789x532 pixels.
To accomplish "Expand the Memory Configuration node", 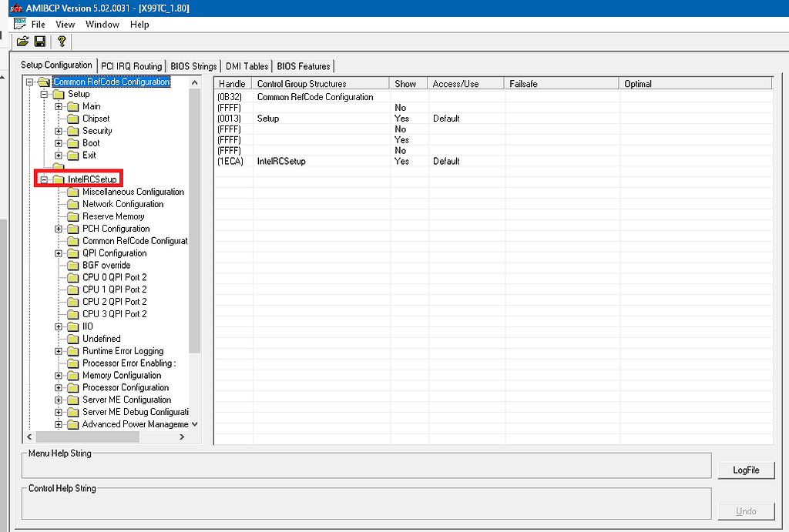I will click(58, 375).
